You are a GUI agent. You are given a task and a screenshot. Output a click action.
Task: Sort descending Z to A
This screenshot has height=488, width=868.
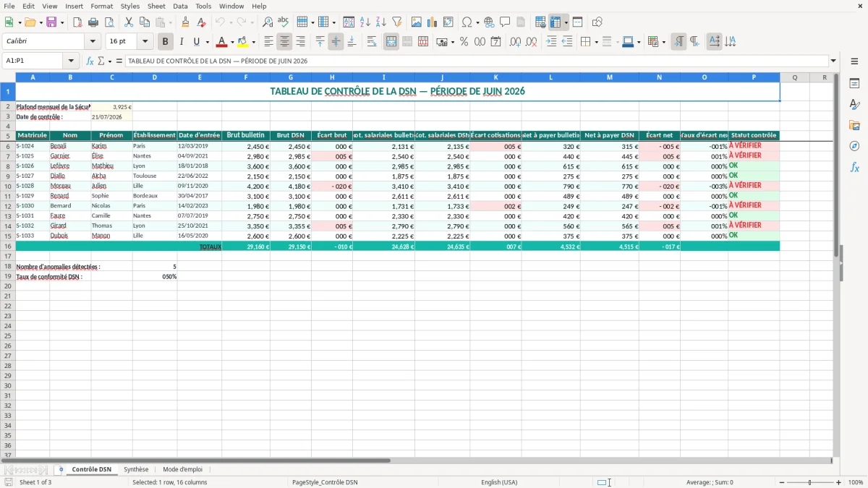pyautogui.click(x=380, y=22)
